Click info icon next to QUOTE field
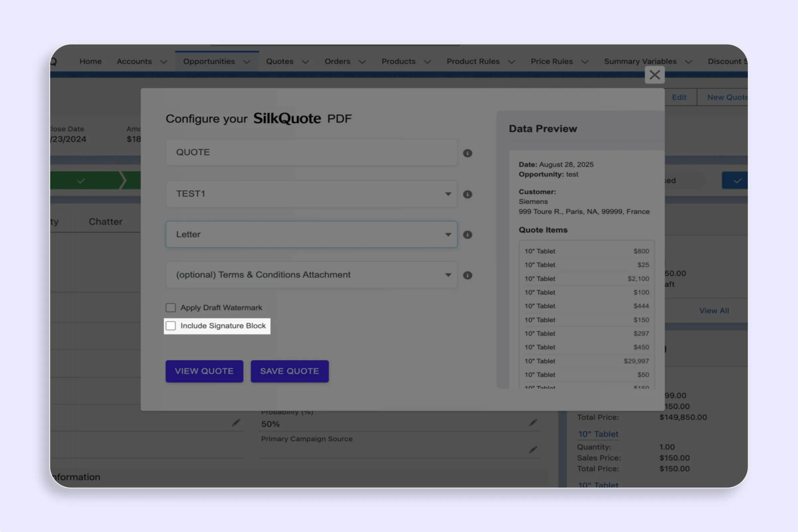The height and width of the screenshot is (532, 798). pos(467,153)
